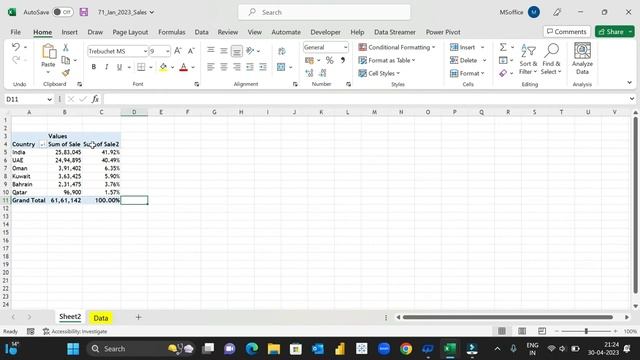Toggle Underline formatting
The width and height of the screenshot is (640, 360).
point(119,67)
